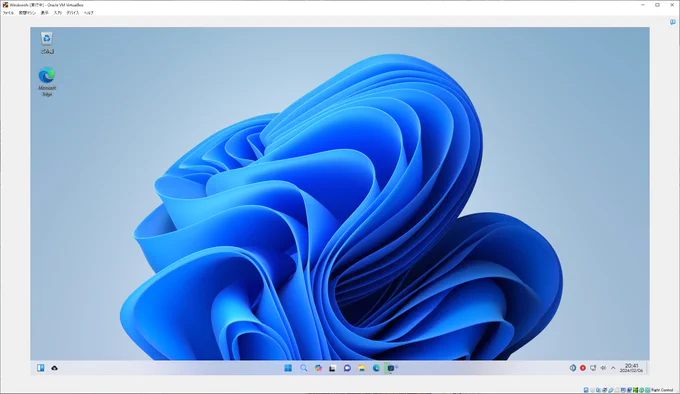Image resolution: width=680 pixels, height=394 pixels.
Task: Open the 表示 menu
Action: (x=45, y=13)
